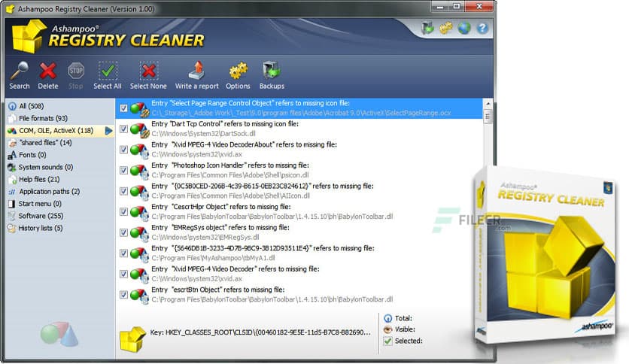Click the results list scrollbar thumb
Image resolution: width=629 pixels, height=364 pixels.
(x=488, y=117)
